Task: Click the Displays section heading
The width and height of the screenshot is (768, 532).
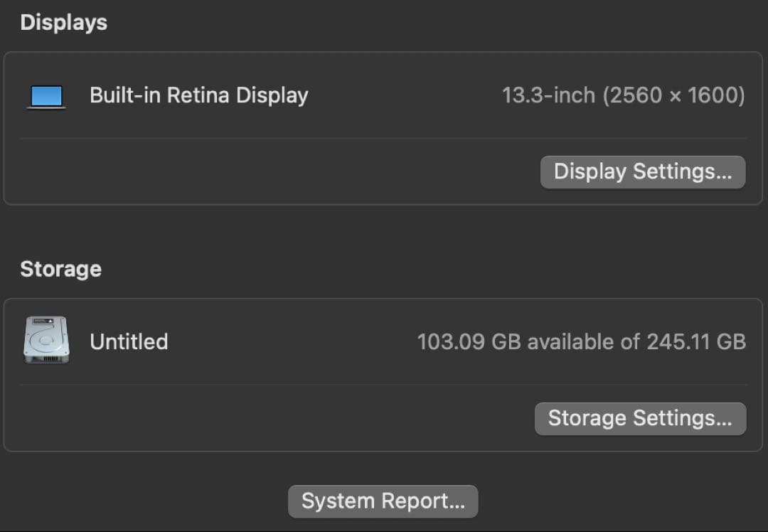Action: [x=63, y=22]
